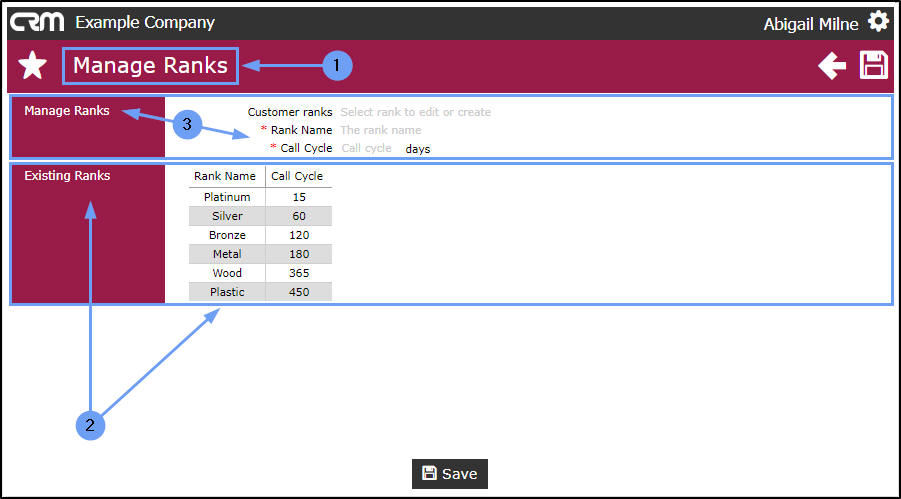Click call cycle value 180
This screenshot has width=901, height=499.
[x=299, y=254]
